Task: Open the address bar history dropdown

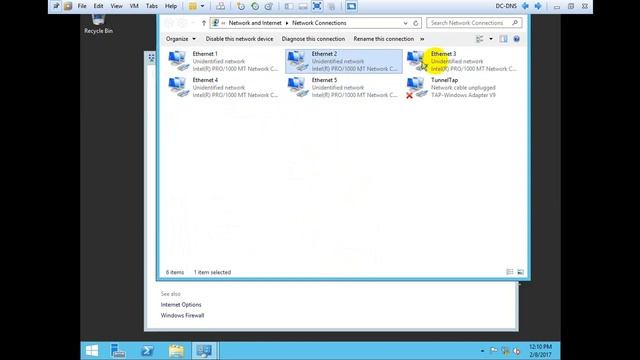Action: coord(405,23)
